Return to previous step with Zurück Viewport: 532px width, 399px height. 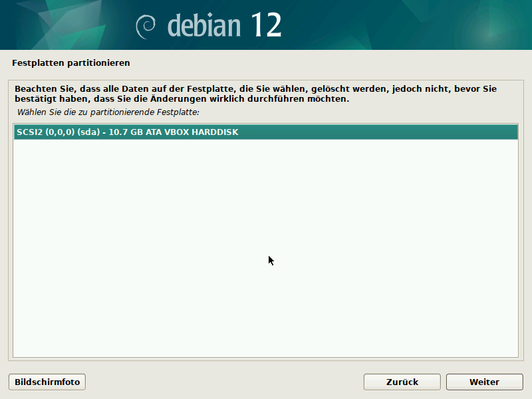tap(402, 382)
